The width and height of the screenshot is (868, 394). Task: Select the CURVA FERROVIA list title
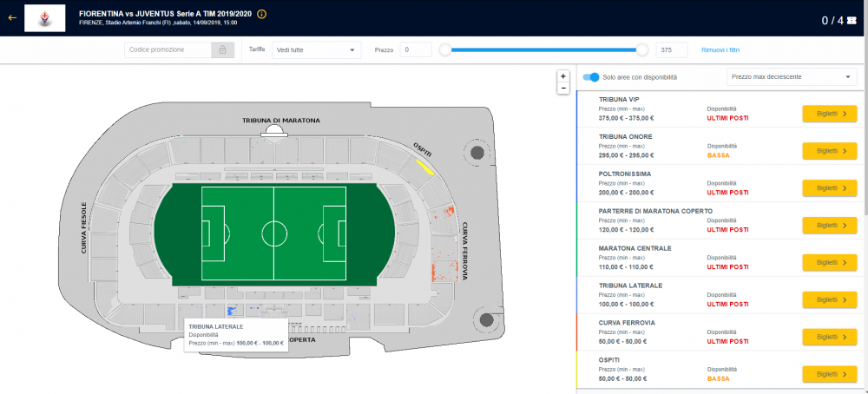pyautogui.click(x=627, y=323)
